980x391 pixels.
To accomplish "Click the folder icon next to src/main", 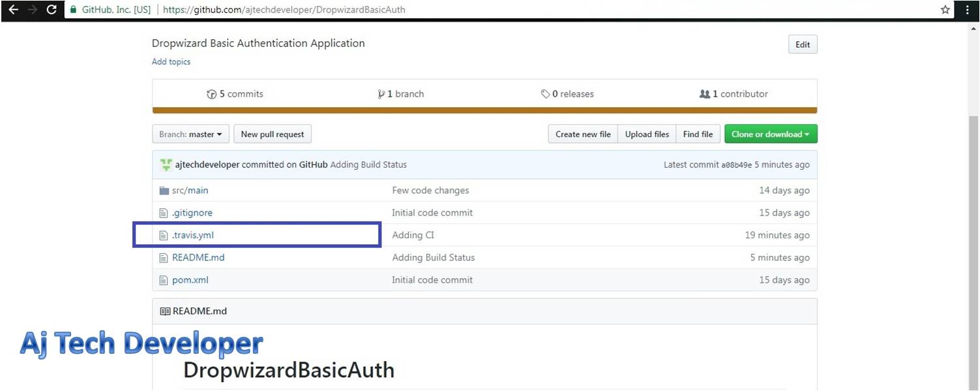I will tap(165, 190).
